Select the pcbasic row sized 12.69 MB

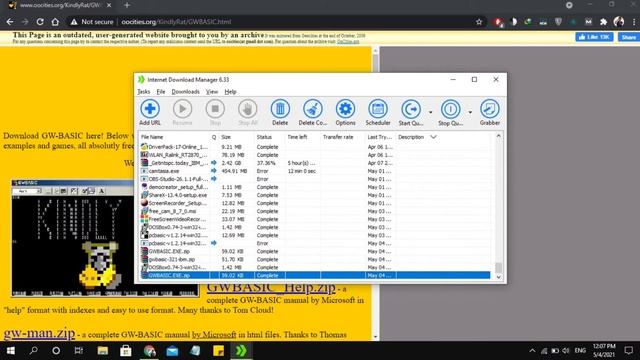point(315,235)
